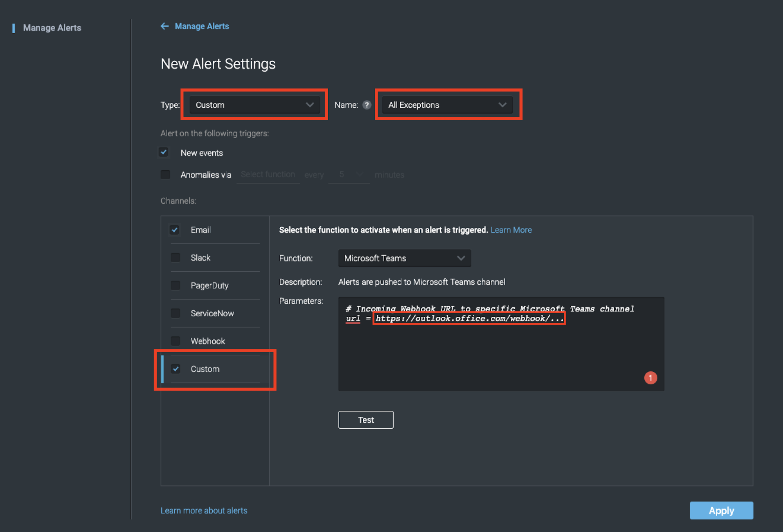The height and width of the screenshot is (532, 783).
Task: Open the Select function dropdown
Action: click(x=268, y=175)
